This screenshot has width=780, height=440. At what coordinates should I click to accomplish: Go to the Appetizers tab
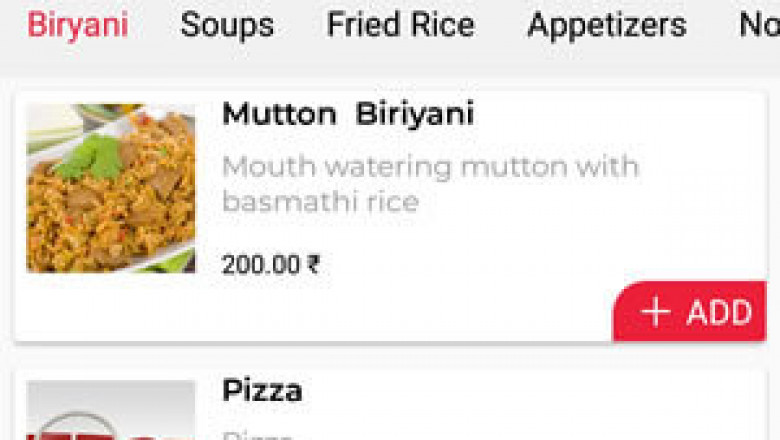606,25
